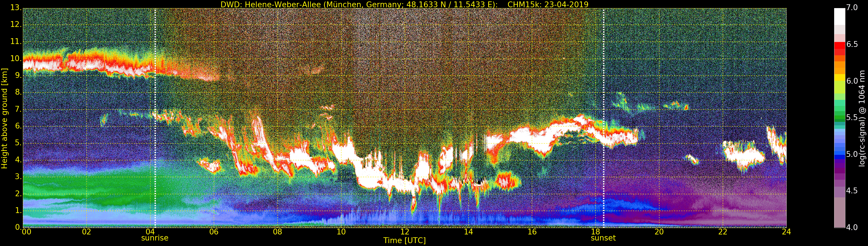Click the height axis tick label 6
868x246 pixels.
pyautogui.click(x=18, y=126)
